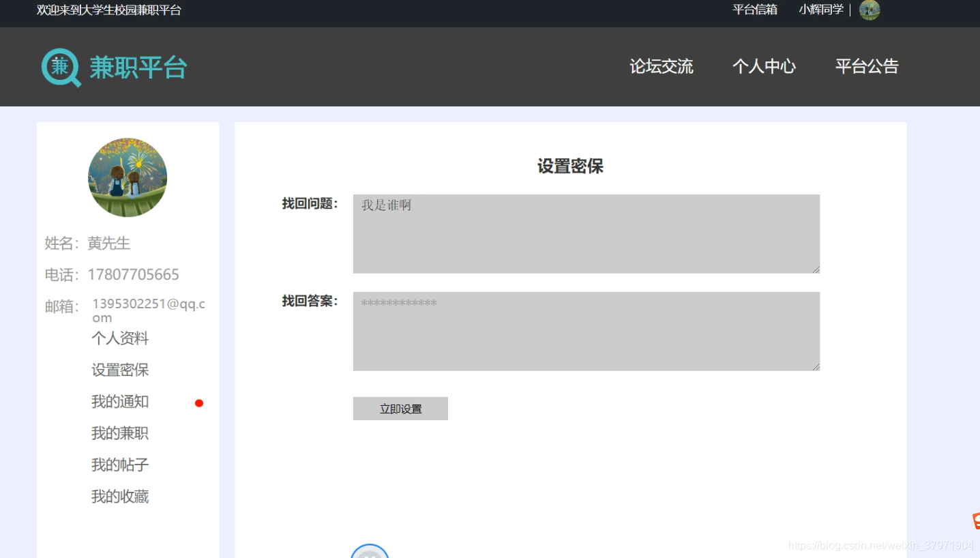Click the username 小辉同学
Image resolution: width=980 pixels, height=558 pixels.
[x=820, y=10]
